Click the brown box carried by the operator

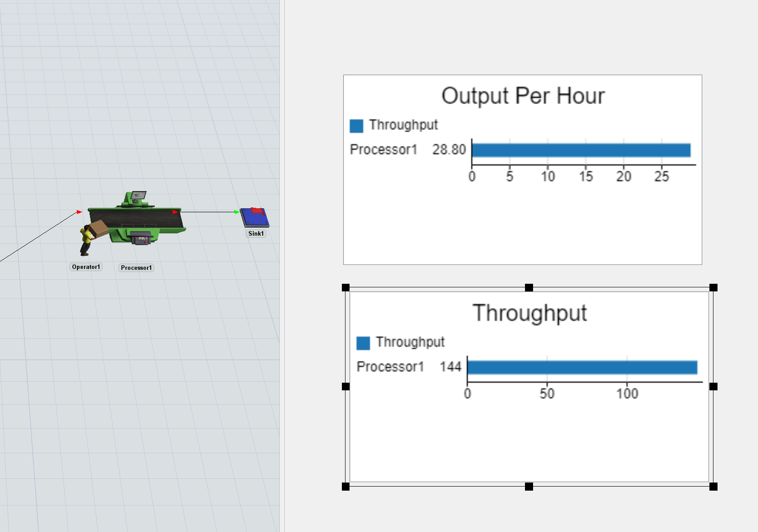[x=99, y=228]
